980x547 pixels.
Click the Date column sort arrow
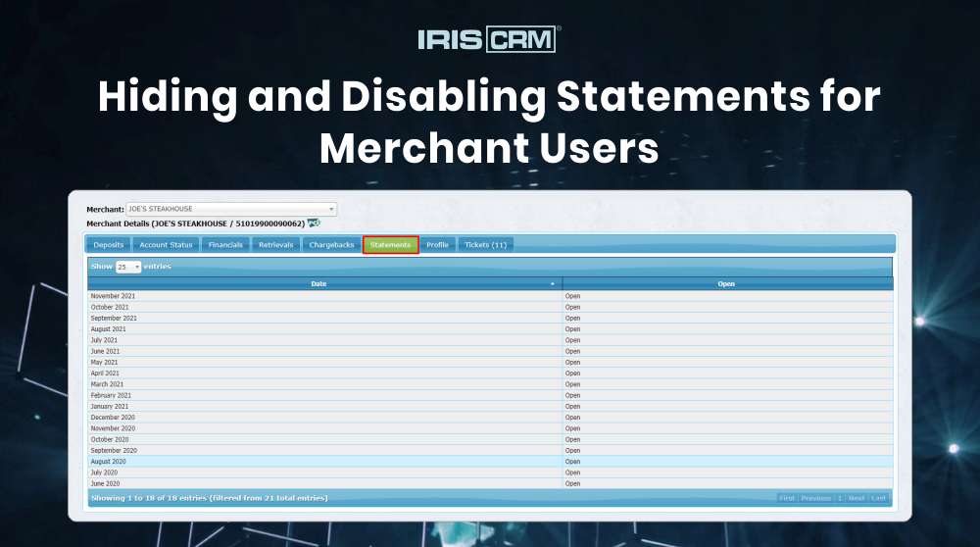click(x=553, y=284)
